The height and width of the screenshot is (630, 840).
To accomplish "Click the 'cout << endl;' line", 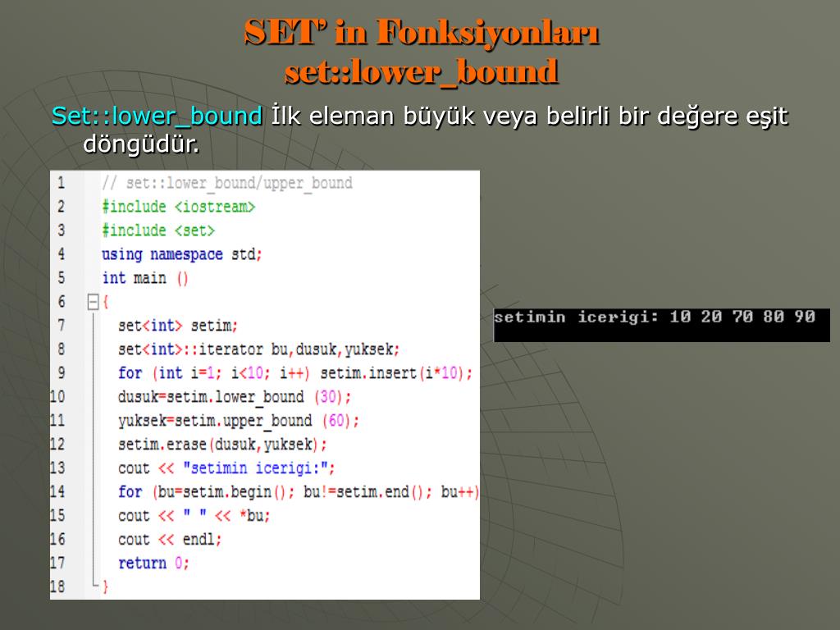I will pos(170,540).
